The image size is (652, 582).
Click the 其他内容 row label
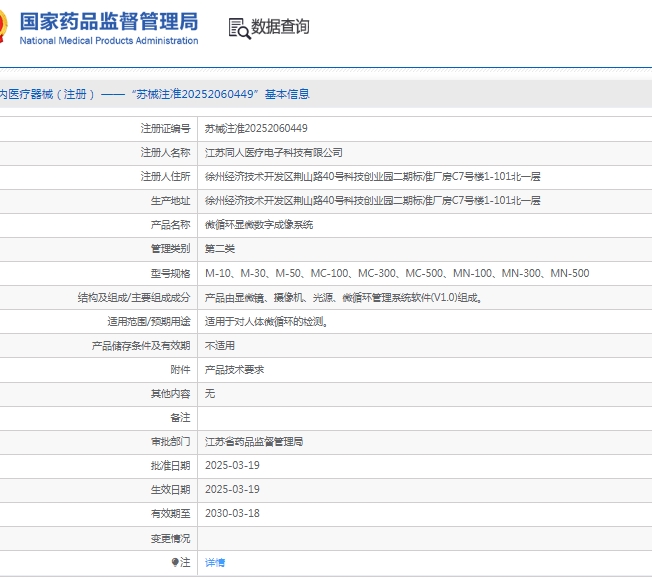click(x=170, y=393)
